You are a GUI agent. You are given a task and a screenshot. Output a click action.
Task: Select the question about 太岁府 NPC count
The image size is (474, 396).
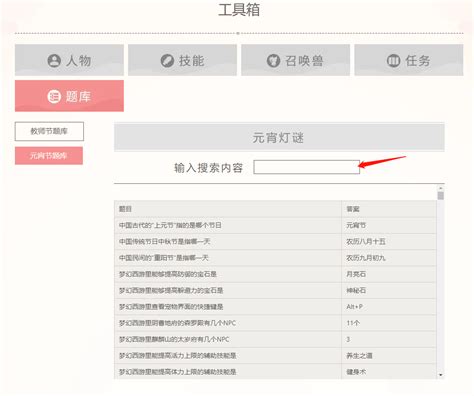click(x=174, y=339)
